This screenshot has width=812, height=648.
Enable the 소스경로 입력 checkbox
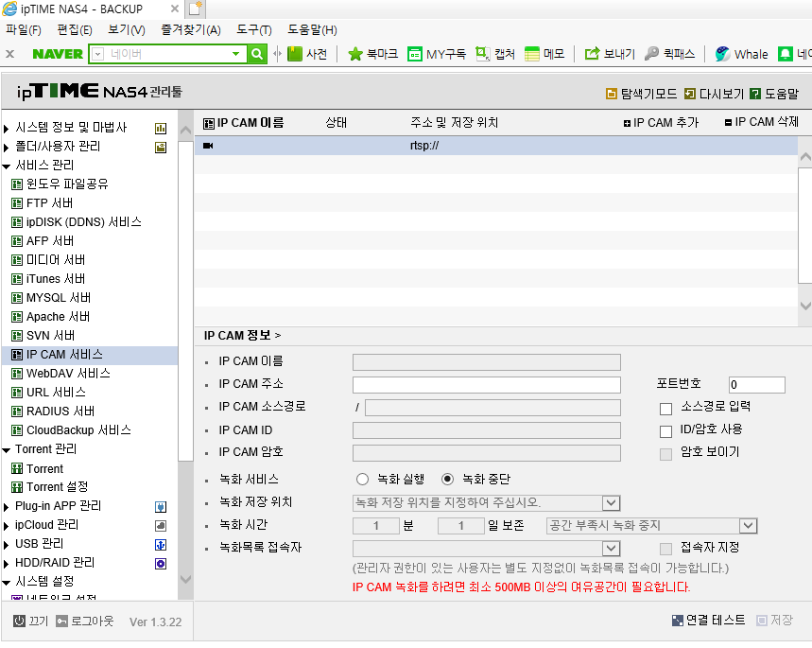tap(666, 409)
